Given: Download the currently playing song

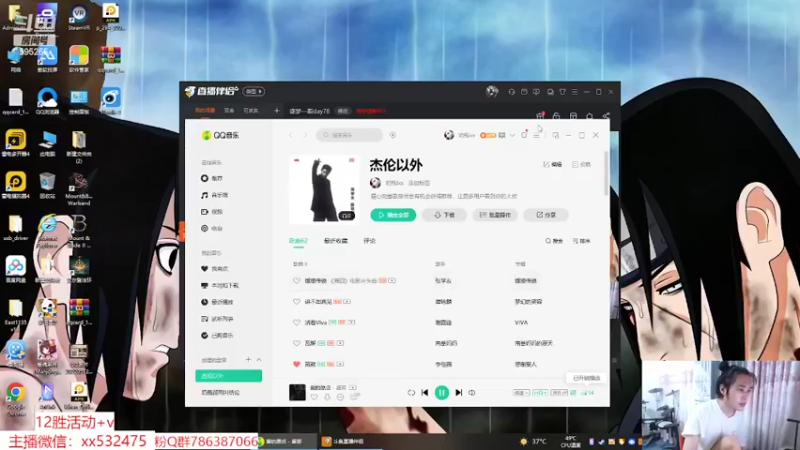Looking at the screenshot, I should (x=327, y=397).
